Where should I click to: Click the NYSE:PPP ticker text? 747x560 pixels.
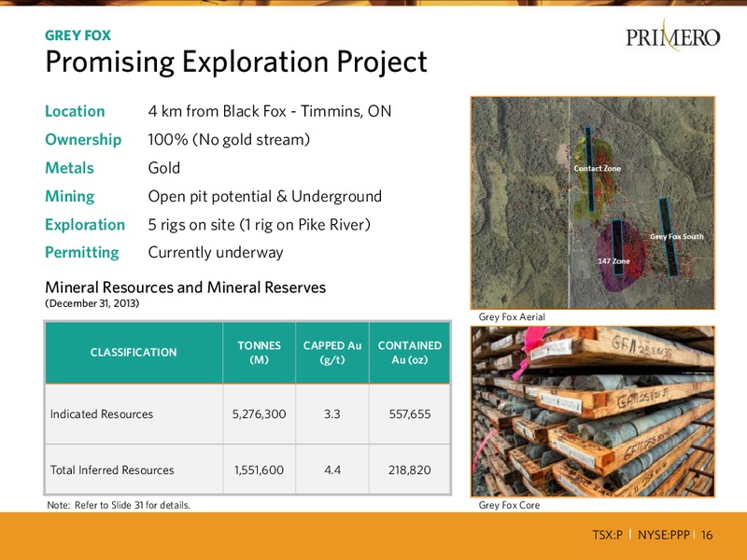(664, 535)
